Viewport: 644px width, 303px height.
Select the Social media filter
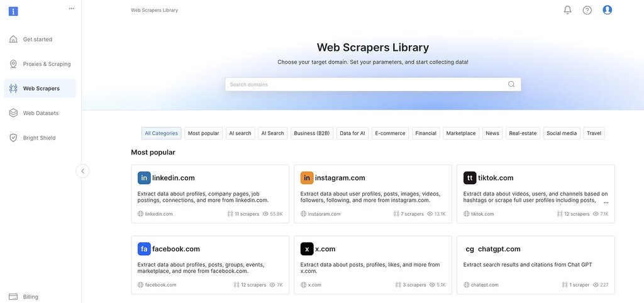[562, 133]
